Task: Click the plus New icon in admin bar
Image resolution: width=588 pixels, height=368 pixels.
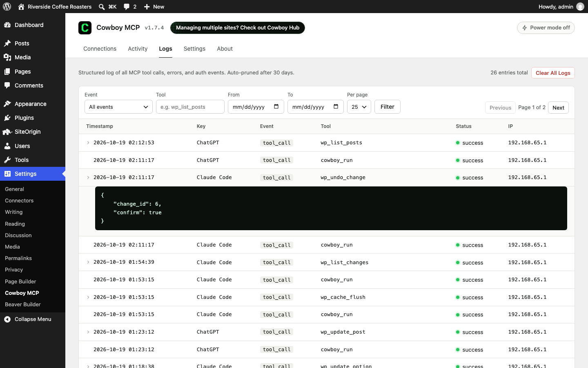Action: tap(147, 7)
